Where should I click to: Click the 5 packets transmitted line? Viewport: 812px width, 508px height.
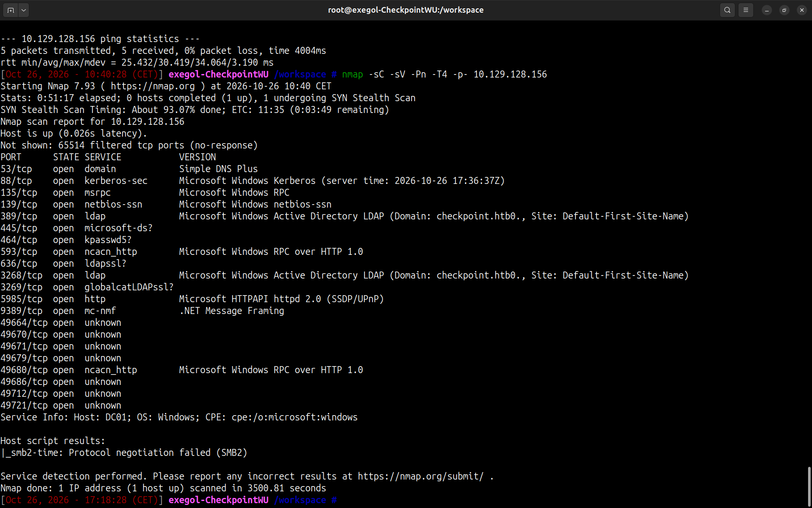pos(163,51)
